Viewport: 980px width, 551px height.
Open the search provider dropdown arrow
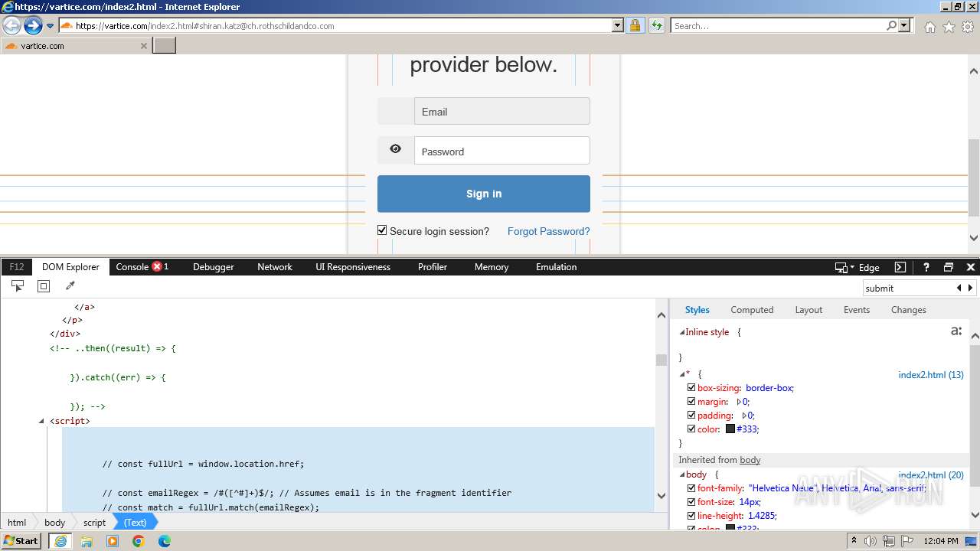[905, 25]
